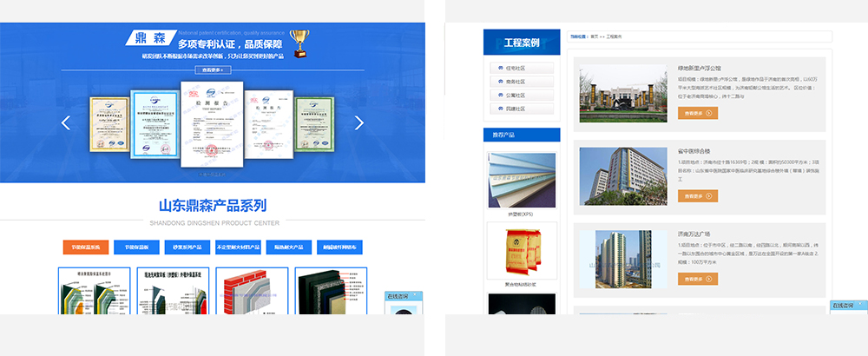Select the 隔热耐火产品 product tab
Image resolution: width=868 pixels, height=356 pixels.
click(289, 247)
